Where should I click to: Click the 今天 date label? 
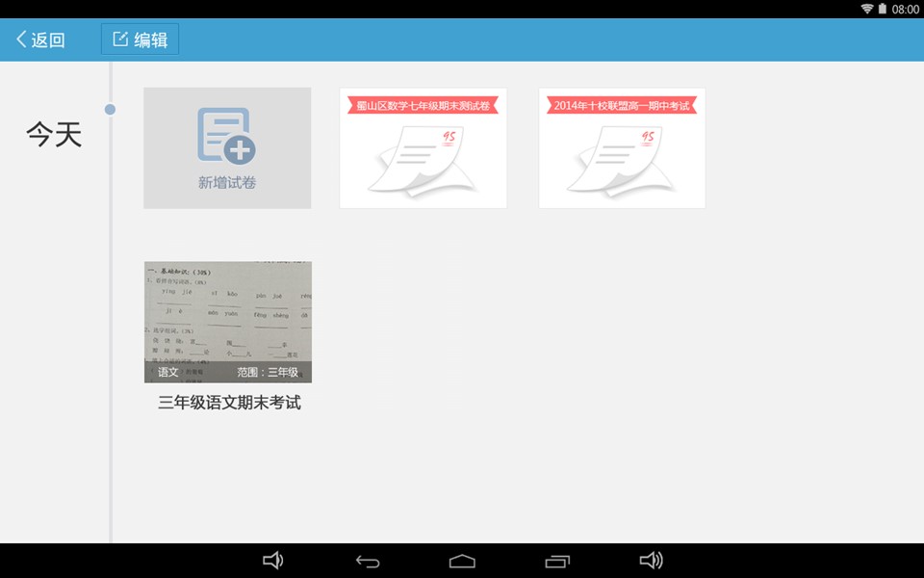(x=54, y=135)
